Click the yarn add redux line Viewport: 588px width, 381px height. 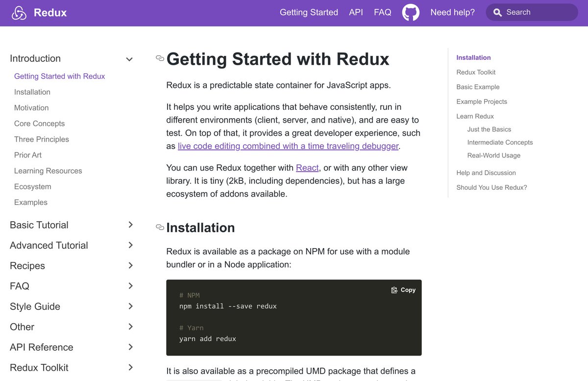(208, 338)
